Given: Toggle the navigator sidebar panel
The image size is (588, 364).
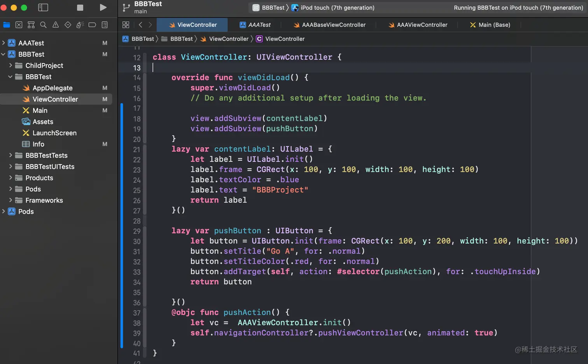Looking at the screenshot, I should [43, 7].
